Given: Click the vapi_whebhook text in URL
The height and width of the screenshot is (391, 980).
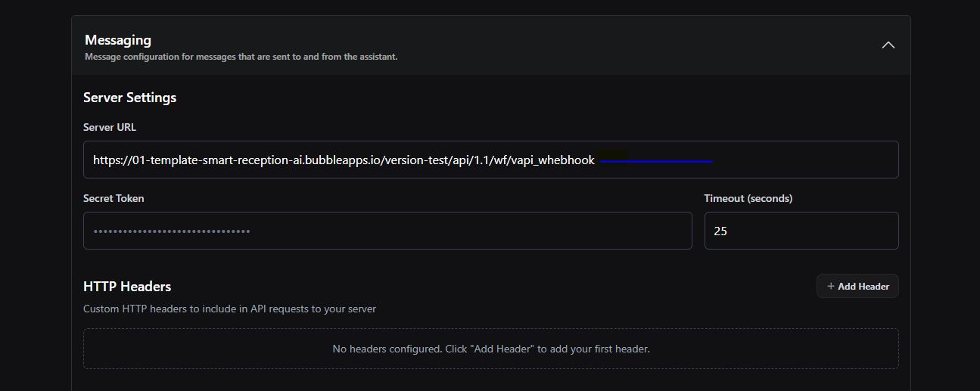Looking at the screenshot, I should 553,160.
